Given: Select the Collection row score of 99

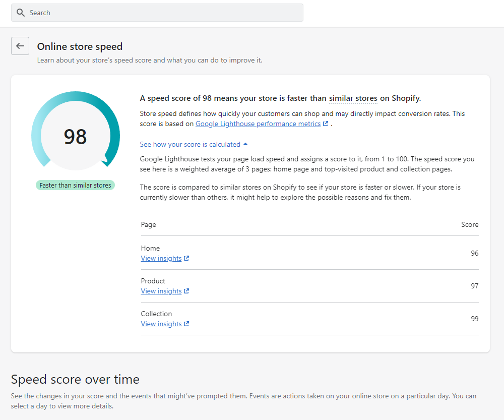Looking at the screenshot, I should (x=474, y=319).
